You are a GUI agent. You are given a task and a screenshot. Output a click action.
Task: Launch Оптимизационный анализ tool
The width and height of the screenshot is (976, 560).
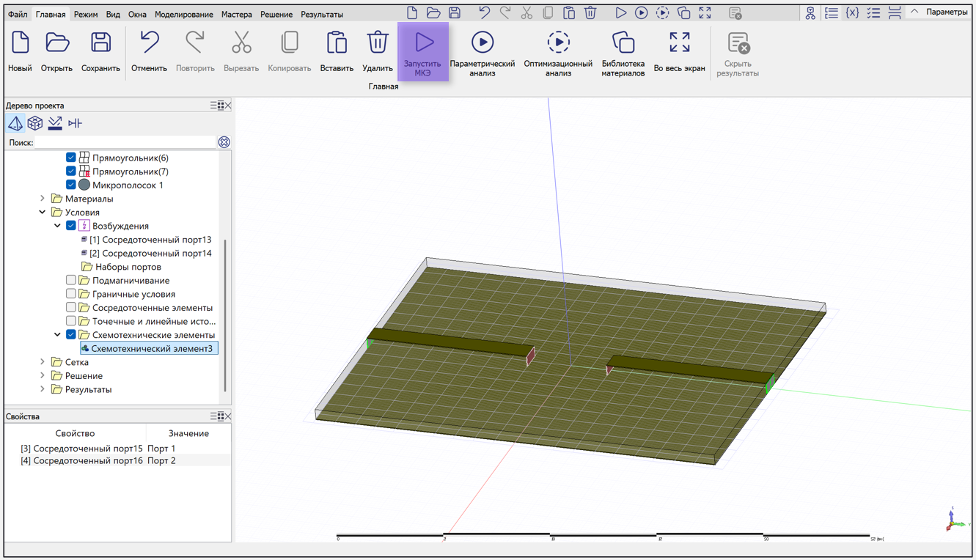tap(558, 51)
